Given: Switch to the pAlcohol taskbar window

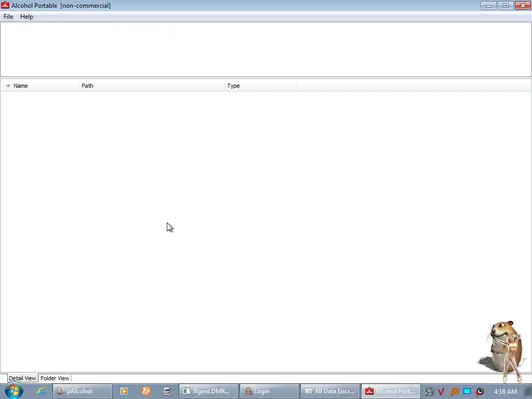Looking at the screenshot, I should click(83, 391).
